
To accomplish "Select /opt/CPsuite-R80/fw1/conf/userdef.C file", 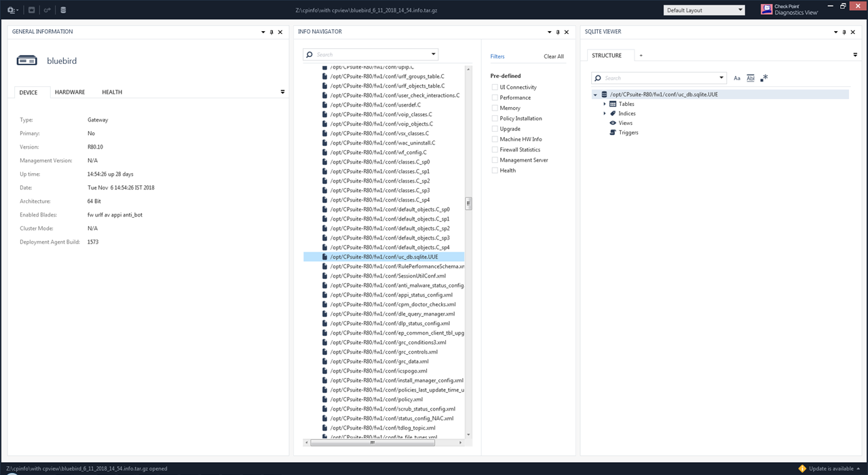I will (375, 105).
